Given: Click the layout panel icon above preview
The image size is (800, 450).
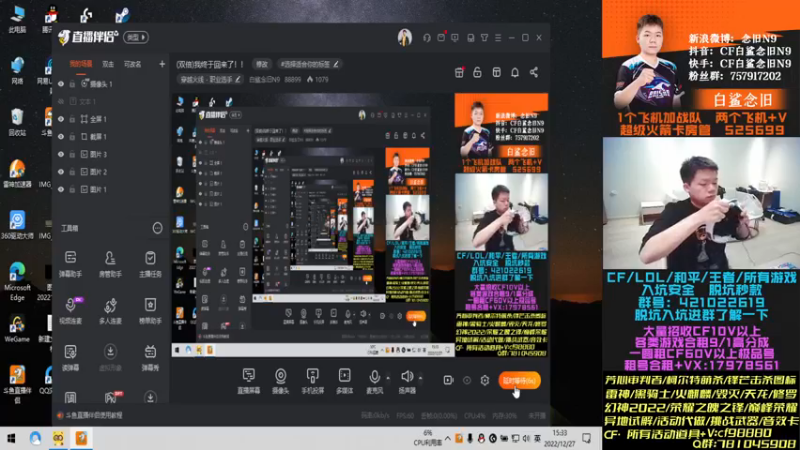Looking at the screenshot, I should pos(496,72).
